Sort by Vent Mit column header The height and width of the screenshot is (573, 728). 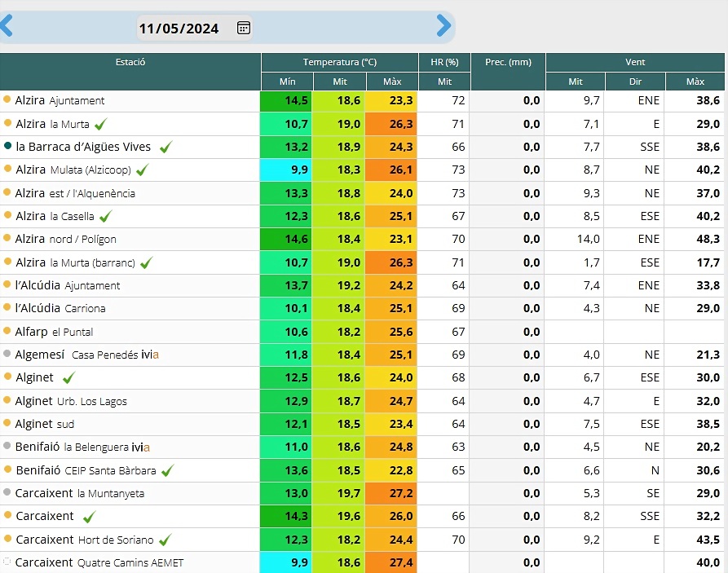576,82
